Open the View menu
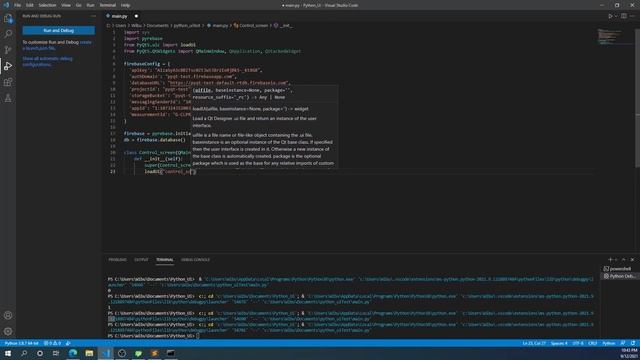This screenshot has height=360, width=640. point(66,5)
